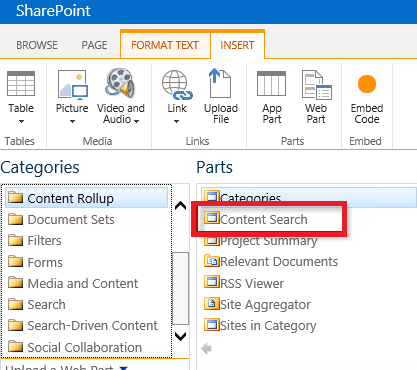Switch to the FORMAT TEXT tab
This screenshot has width=417, height=370.
click(x=165, y=45)
